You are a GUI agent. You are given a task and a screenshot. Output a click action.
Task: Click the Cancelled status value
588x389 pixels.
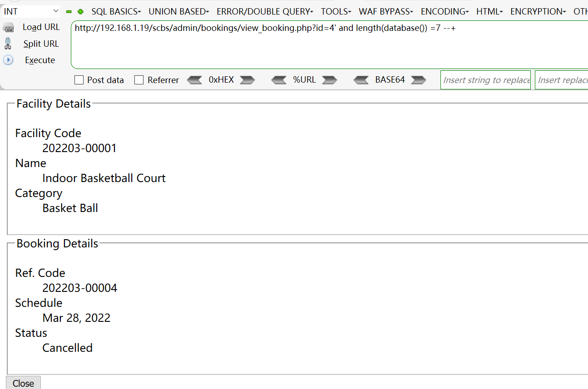pyautogui.click(x=68, y=348)
